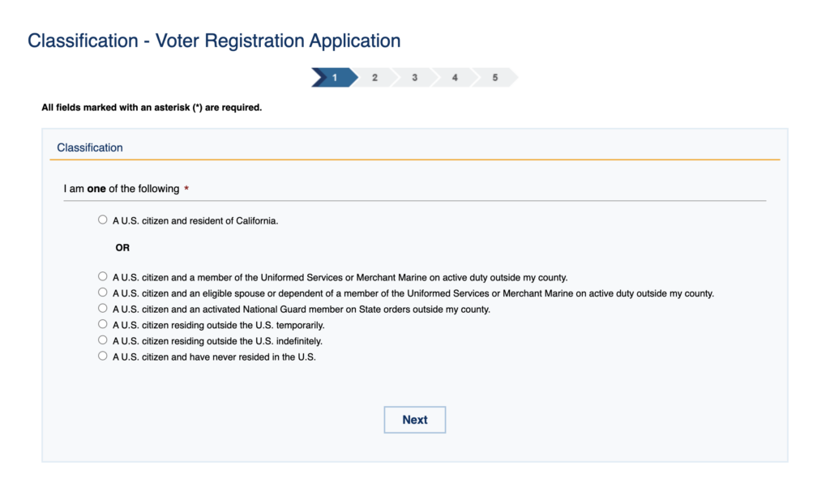The width and height of the screenshot is (830, 504).
Task: Jump to step 2 in progress indicator
Action: tap(374, 78)
